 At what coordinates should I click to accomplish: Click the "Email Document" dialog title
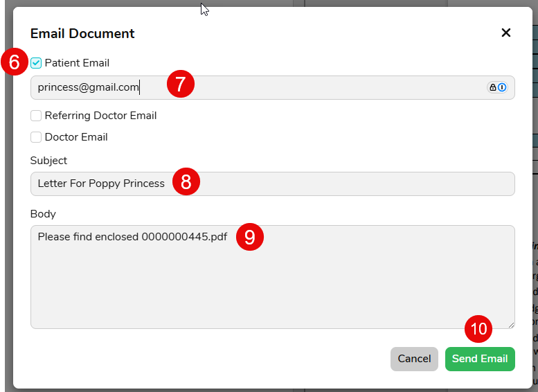(82, 33)
